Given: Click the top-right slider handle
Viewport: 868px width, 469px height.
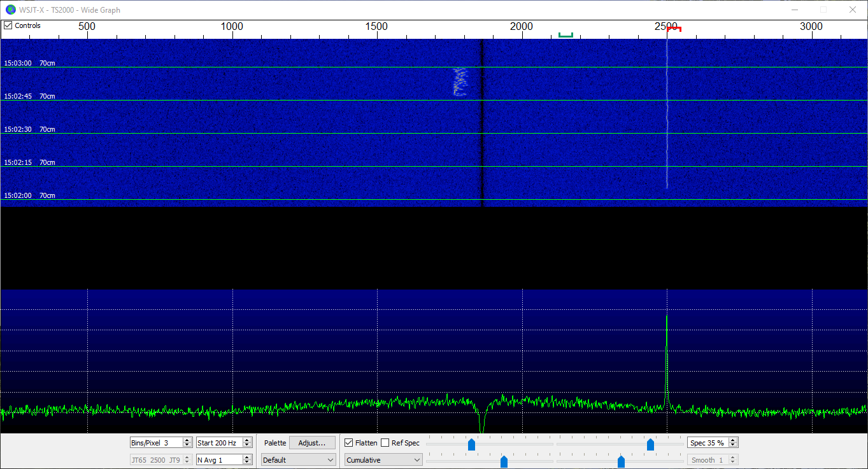Looking at the screenshot, I should pyautogui.click(x=650, y=444).
